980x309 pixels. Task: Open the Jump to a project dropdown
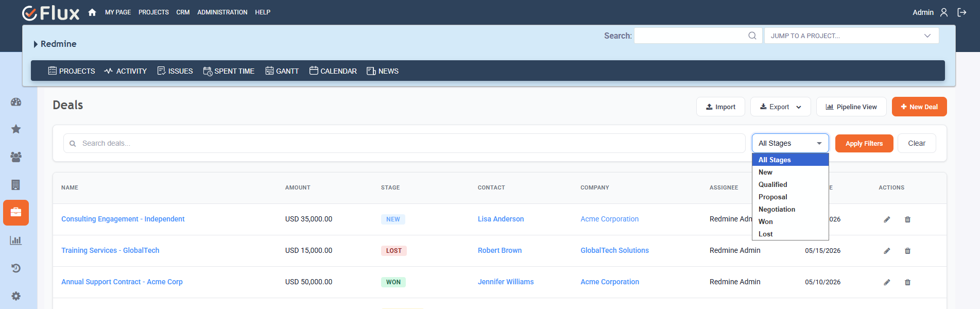click(x=851, y=36)
